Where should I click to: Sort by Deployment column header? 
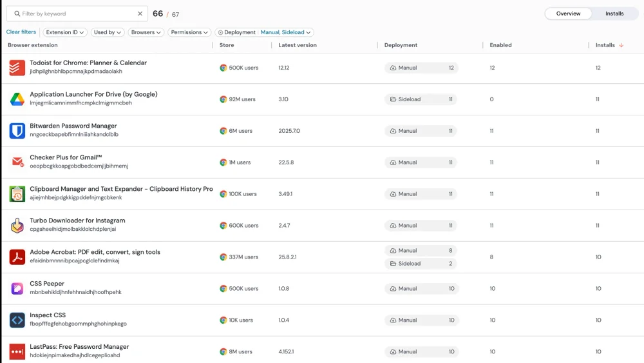coord(401,45)
